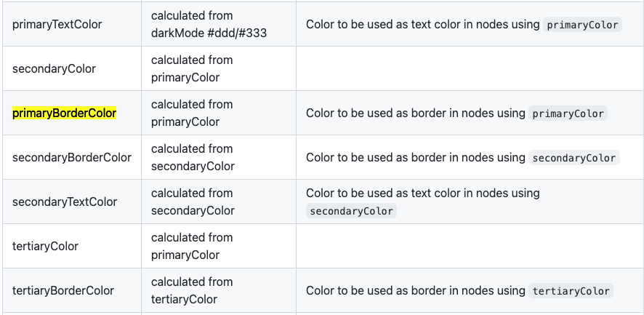Click primaryColor code badge in primaryTextColor row
644x315 pixels.
click(582, 25)
